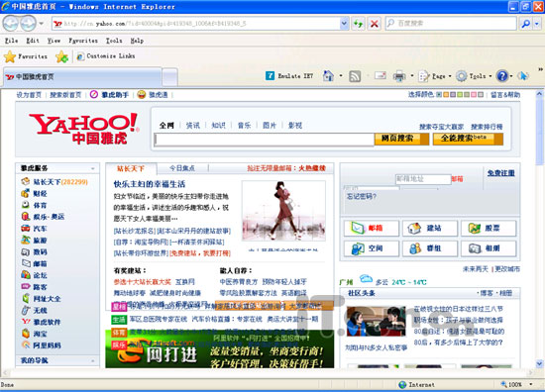Click the 群组 groups button
545x392 pixels.
(430, 248)
